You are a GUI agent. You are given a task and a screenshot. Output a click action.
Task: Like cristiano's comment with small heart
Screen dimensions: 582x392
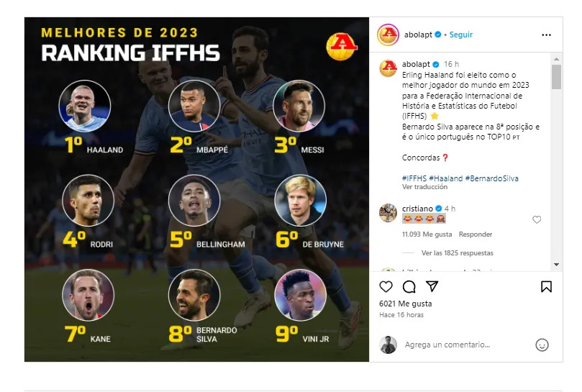537,220
